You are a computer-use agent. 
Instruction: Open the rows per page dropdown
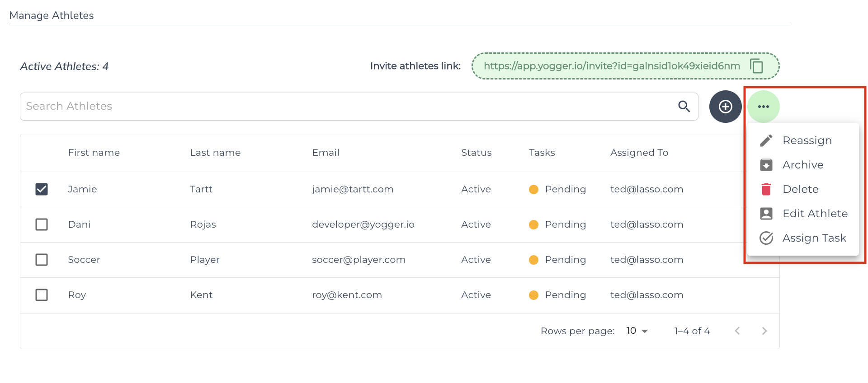tap(637, 331)
